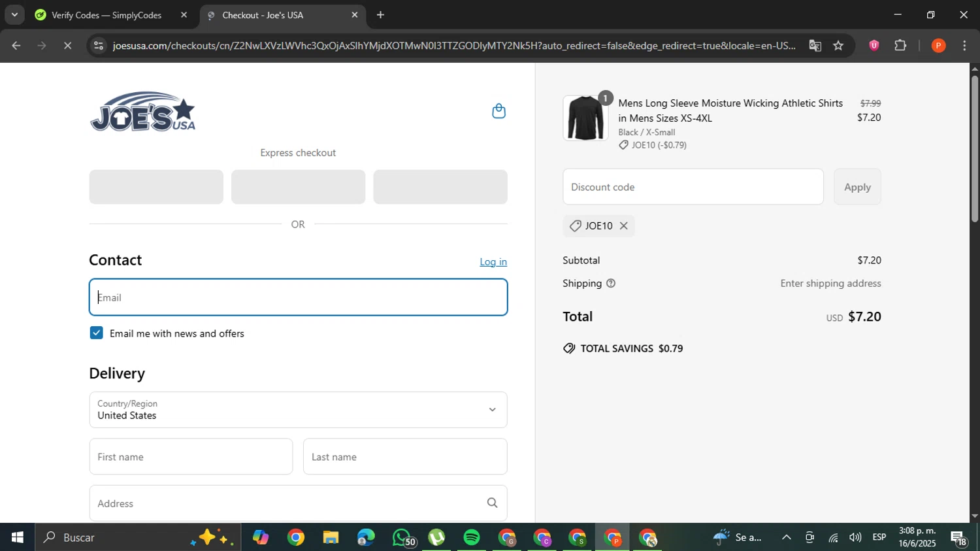Click the JOE10 applied discount tag

tap(598, 225)
